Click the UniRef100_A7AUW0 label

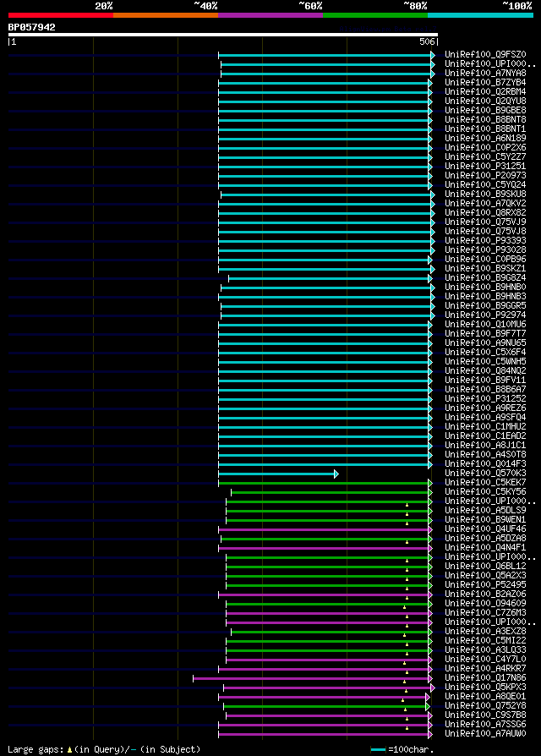485,734
